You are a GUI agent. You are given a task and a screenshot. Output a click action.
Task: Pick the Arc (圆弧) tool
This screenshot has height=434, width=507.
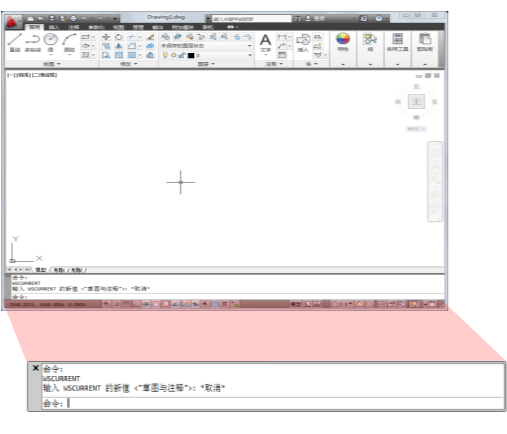tap(69, 42)
